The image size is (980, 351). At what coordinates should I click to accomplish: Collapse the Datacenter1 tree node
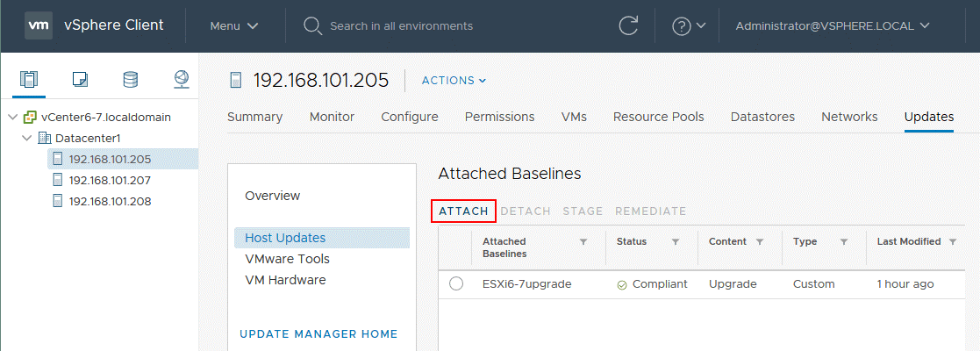click(x=27, y=138)
